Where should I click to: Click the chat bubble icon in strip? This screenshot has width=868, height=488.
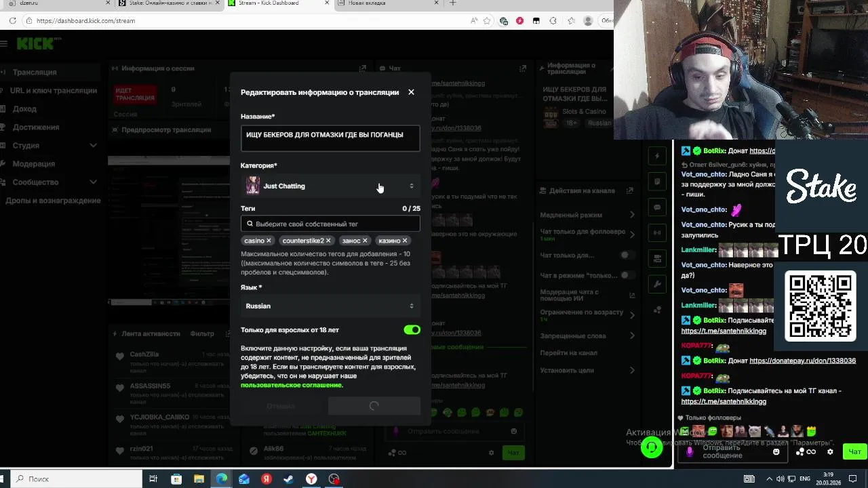point(656,207)
